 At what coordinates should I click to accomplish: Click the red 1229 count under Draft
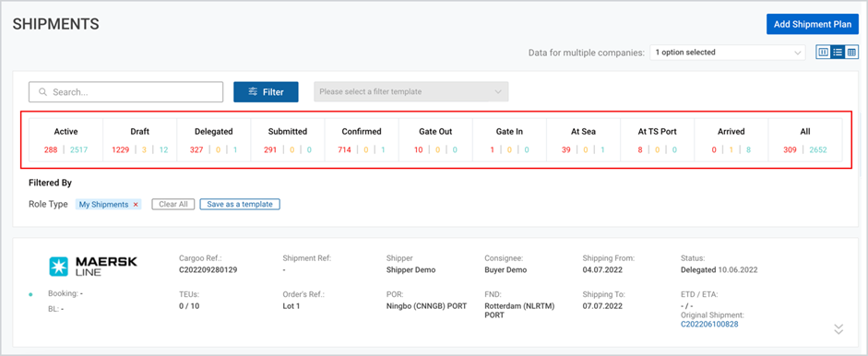coord(120,149)
